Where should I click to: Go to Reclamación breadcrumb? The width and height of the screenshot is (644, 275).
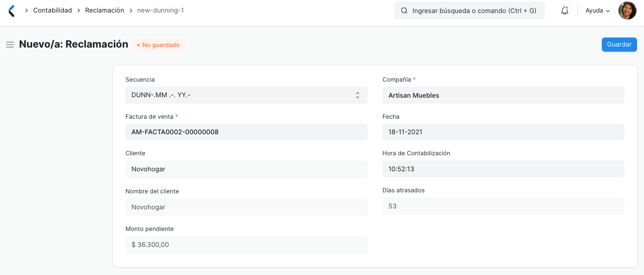click(104, 10)
